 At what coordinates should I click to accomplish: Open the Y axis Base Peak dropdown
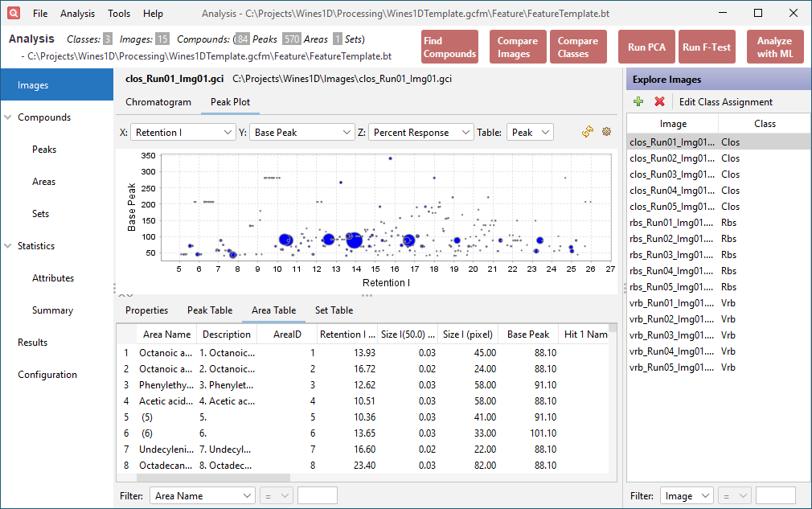301,133
